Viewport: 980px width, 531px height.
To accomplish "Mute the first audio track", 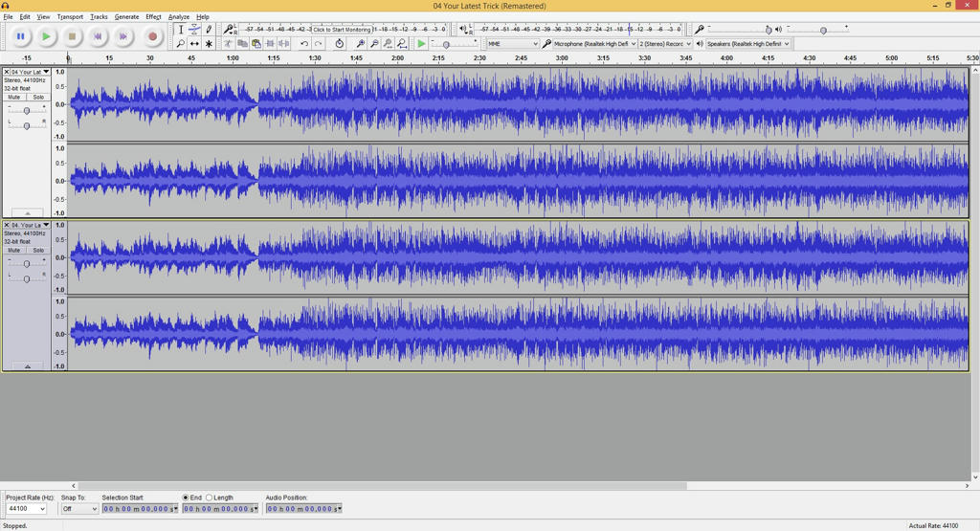I will [x=14, y=98].
